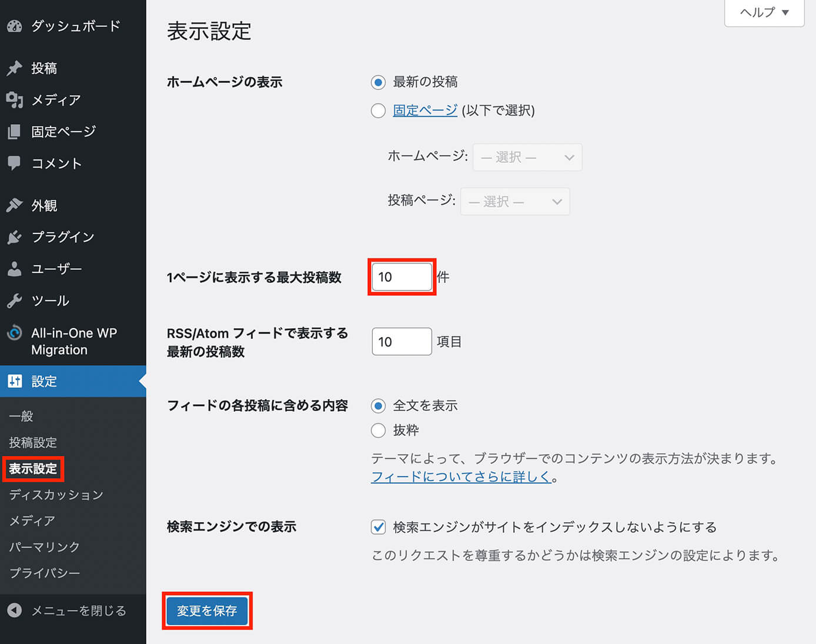Open 投稿ページ selection dropdown
This screenshot has height=644, width=816.
(x=515, y=202)
